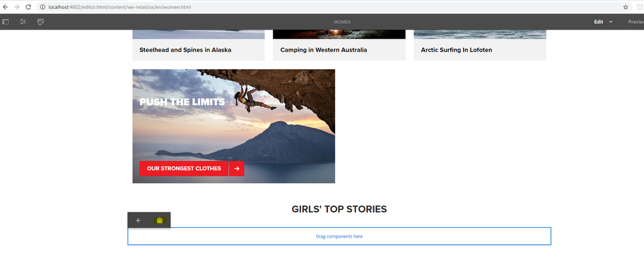644x268 pixels.
Task: Expand the Edit mode dropdown chevron
Action: (610, 21)
